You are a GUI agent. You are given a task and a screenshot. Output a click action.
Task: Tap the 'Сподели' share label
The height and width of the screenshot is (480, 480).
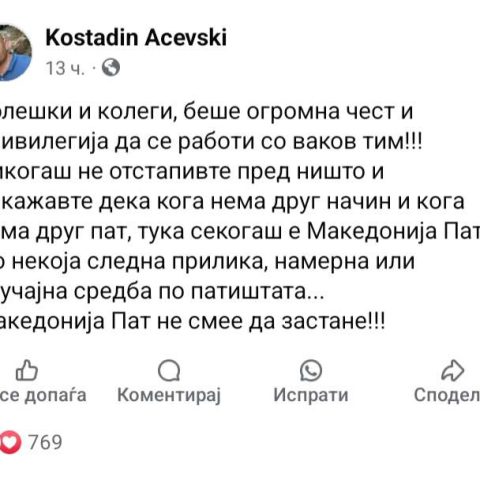[447, 396]
